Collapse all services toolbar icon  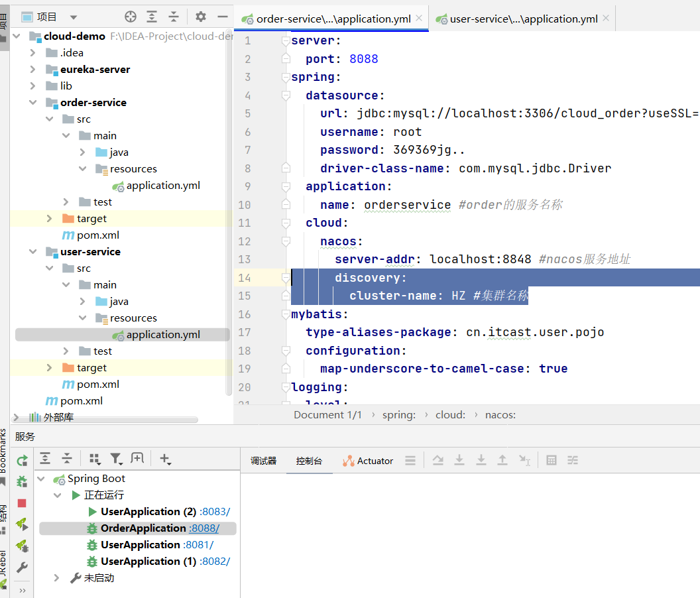66,458
